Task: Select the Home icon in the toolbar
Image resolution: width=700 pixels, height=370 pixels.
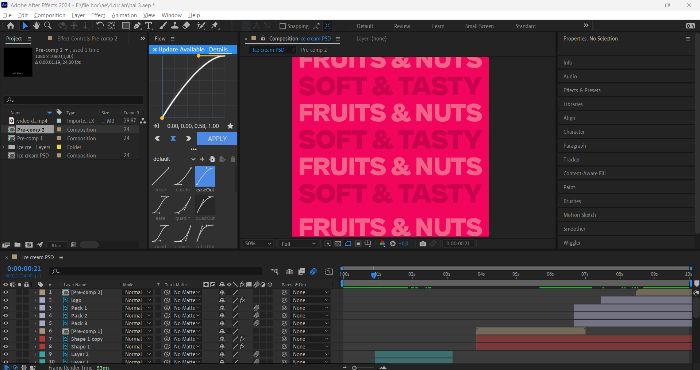Action: click(10, 26)
